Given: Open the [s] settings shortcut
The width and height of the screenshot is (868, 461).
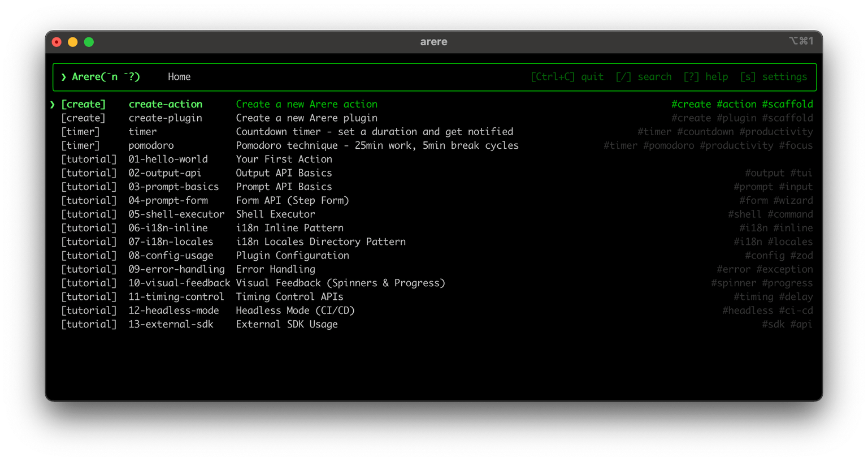Looking at the screenshot, I should (773, 77).
